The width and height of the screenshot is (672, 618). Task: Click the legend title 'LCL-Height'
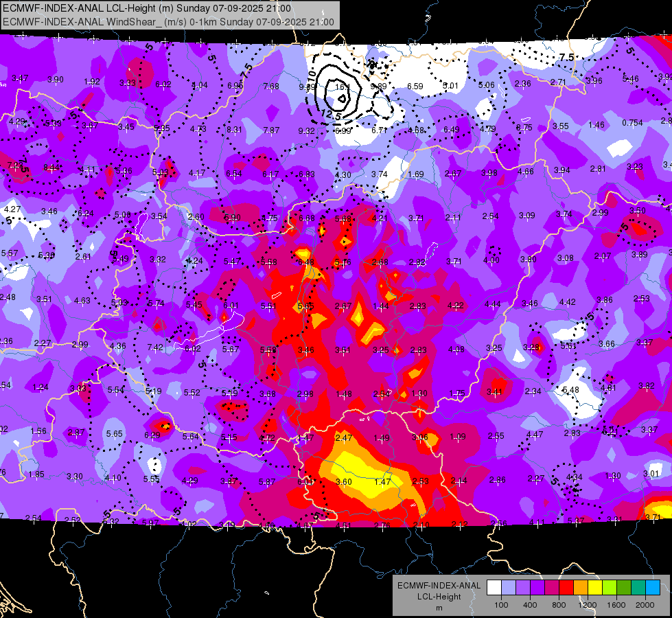pyautogui.click(x=439, y=597)
